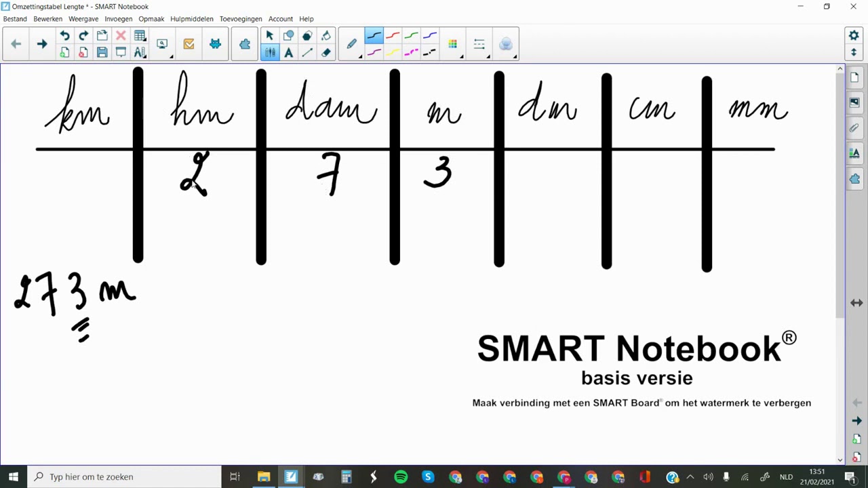Viewport: 868px width, 488px height.
Task: Open the Weergave menu
Action: click(x=83, y=19)
